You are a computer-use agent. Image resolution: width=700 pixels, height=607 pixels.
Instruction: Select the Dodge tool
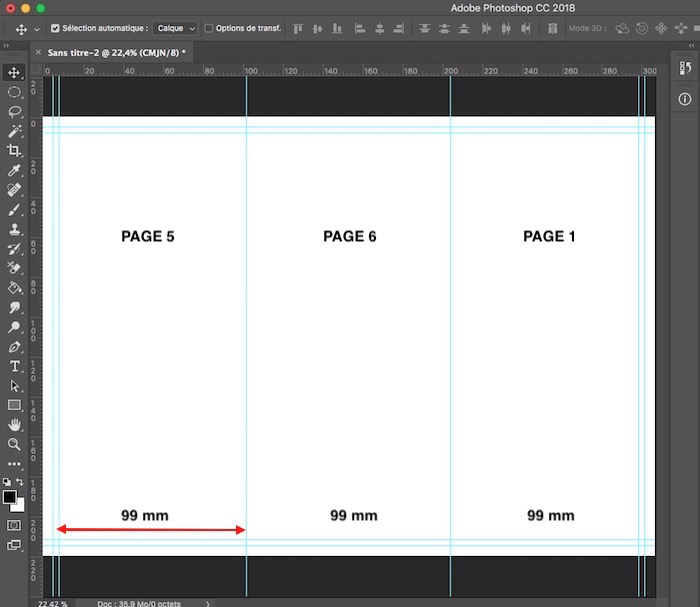point(14,327)
